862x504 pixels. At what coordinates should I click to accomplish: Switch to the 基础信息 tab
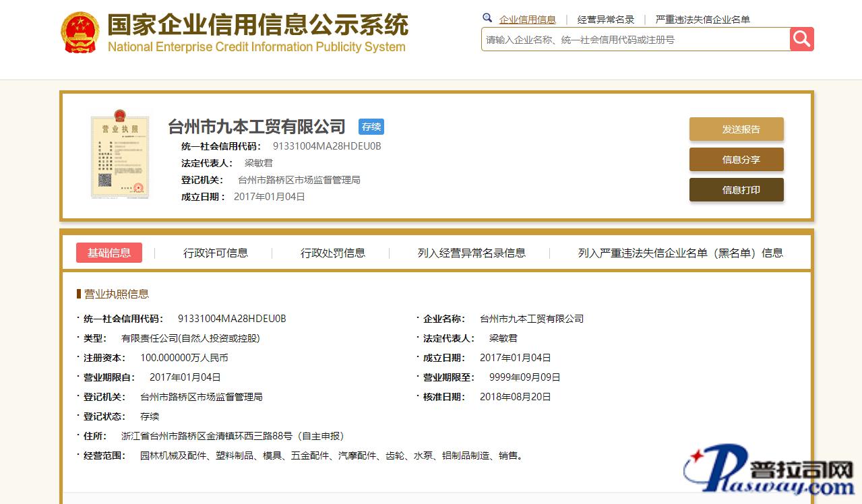click(109, 253)
